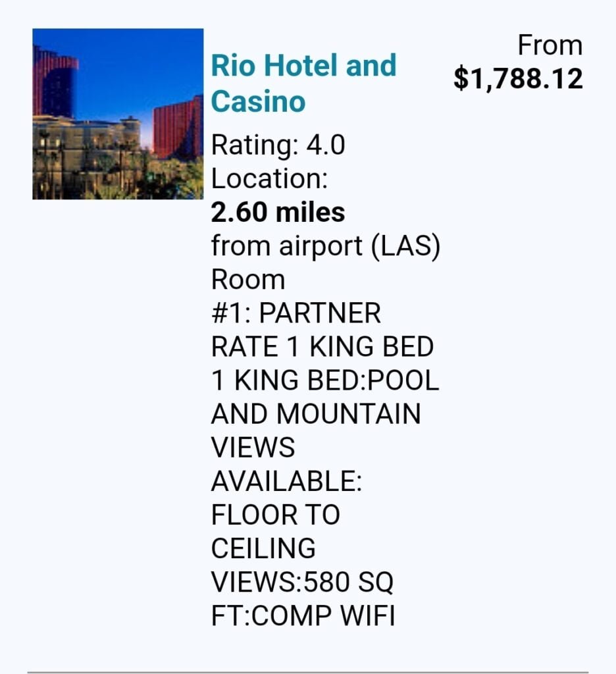Viewport: 616px width, 674px height.
Task: Tap the Rating: 4.0 text
Action: coord(278,145)
